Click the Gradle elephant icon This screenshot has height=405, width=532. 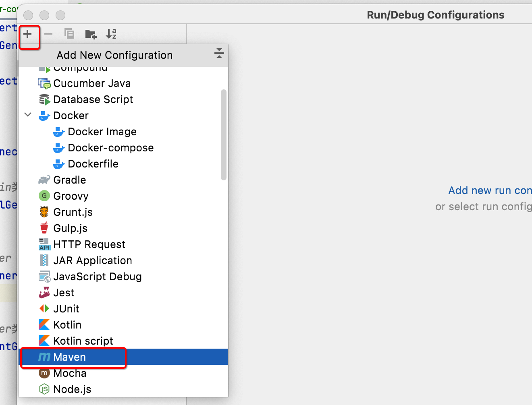pyautogui.click(x=44, y=180)
